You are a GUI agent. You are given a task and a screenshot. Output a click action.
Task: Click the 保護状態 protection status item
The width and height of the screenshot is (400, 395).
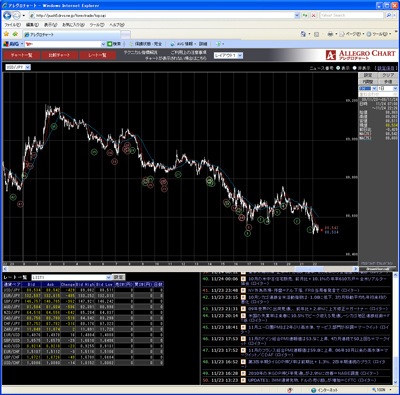tap(145, 44)
